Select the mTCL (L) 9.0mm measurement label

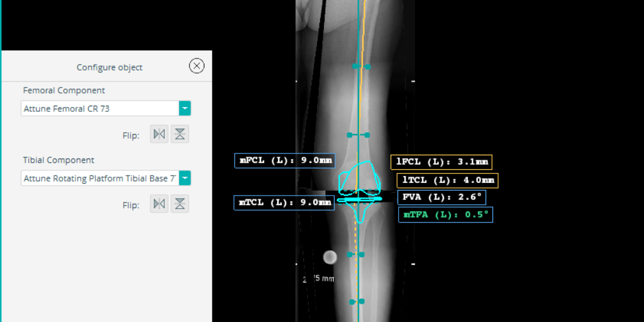coord(284,203)
